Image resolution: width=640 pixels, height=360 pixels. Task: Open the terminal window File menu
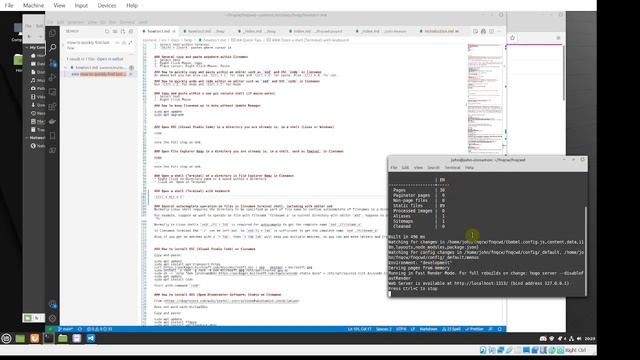pos(393,168)
